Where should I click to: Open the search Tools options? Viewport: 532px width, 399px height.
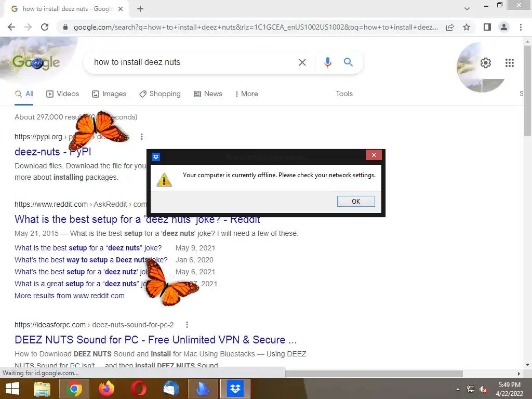point(344,94)
